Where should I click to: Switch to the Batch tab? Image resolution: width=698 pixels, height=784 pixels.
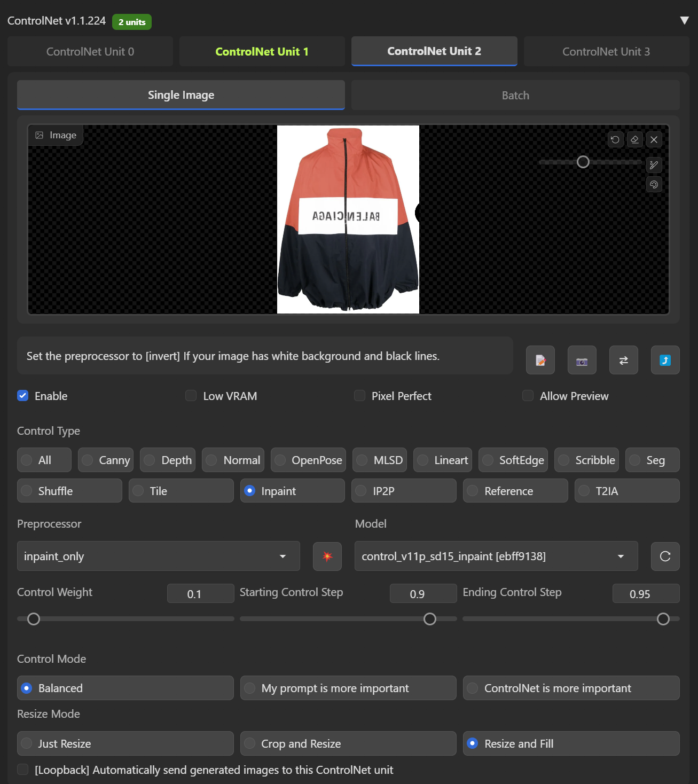tap(515, 95)
